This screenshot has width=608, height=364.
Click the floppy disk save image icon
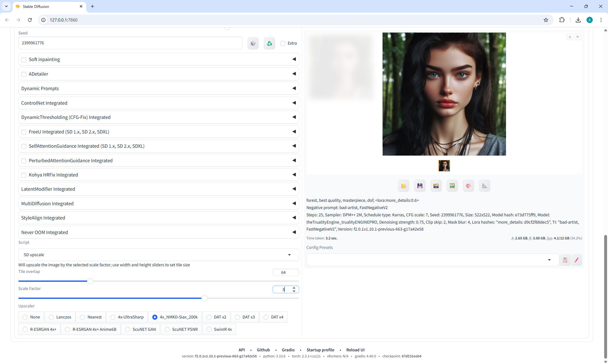pyautogui.click(x=420, y=186)
